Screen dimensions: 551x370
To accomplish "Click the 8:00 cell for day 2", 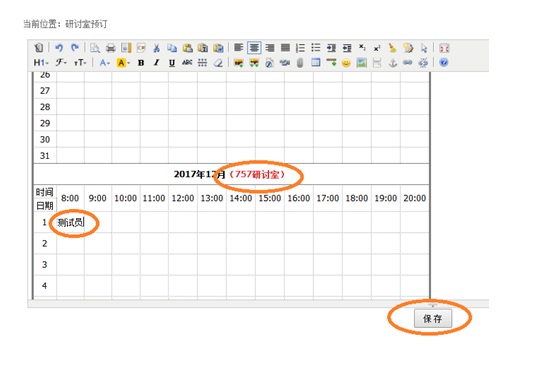I will 70,243.
